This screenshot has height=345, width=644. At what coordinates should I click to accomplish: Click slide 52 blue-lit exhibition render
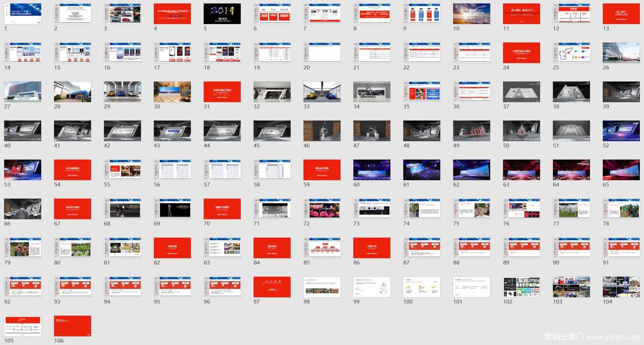click(621, 131)
